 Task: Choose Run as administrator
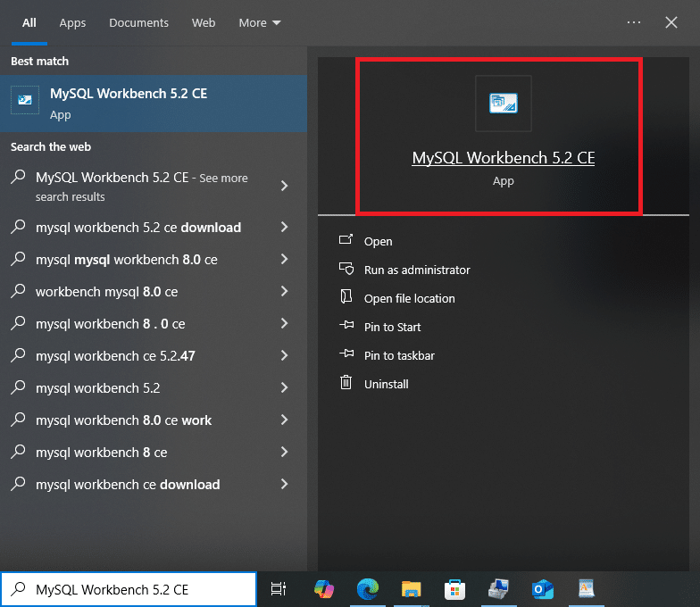(417, 270)
